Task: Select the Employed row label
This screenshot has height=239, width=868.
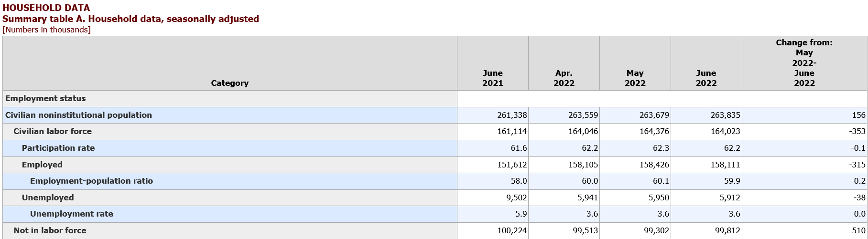Action: point(42,165)
